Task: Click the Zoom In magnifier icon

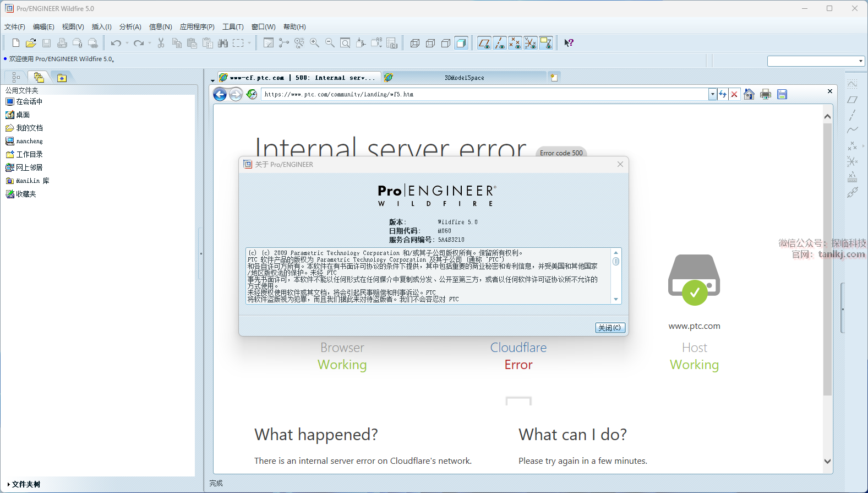Action: 314,43
